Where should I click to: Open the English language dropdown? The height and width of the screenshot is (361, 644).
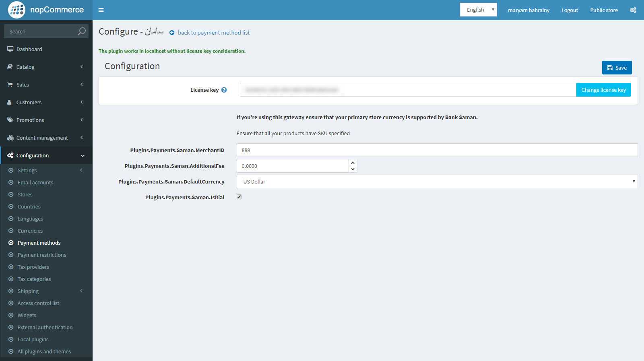tap(478, 10)
